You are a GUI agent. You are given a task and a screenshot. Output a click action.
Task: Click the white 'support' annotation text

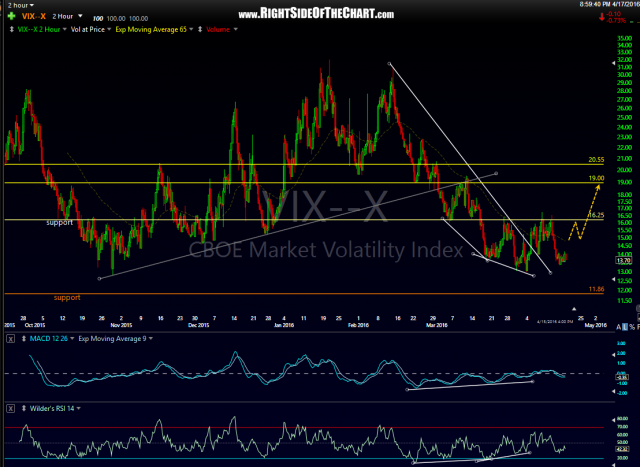click(59, 222)
